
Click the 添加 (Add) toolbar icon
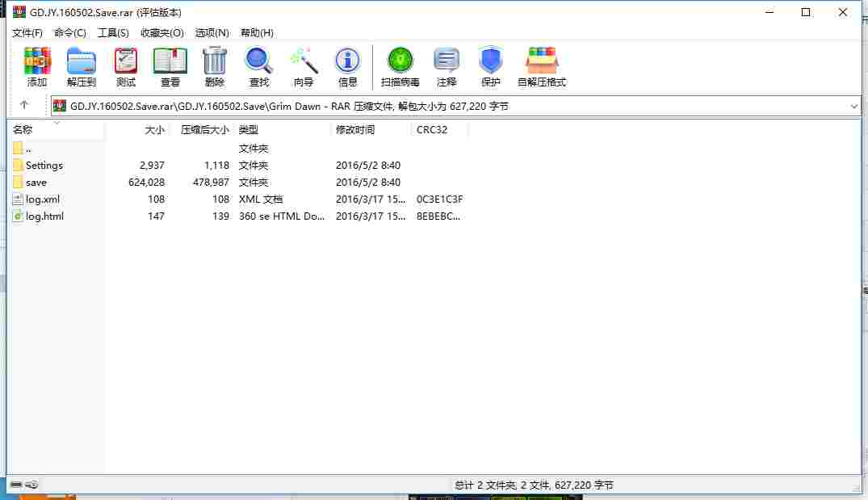click(37, 61)
